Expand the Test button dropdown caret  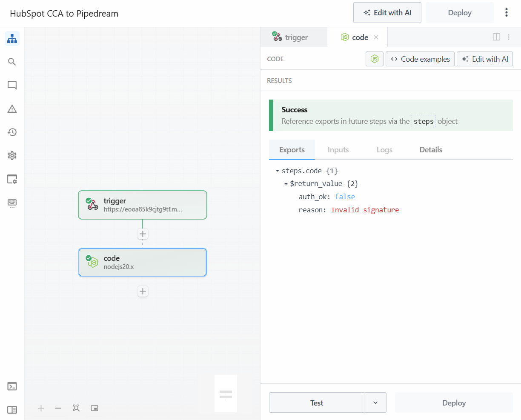375,403
